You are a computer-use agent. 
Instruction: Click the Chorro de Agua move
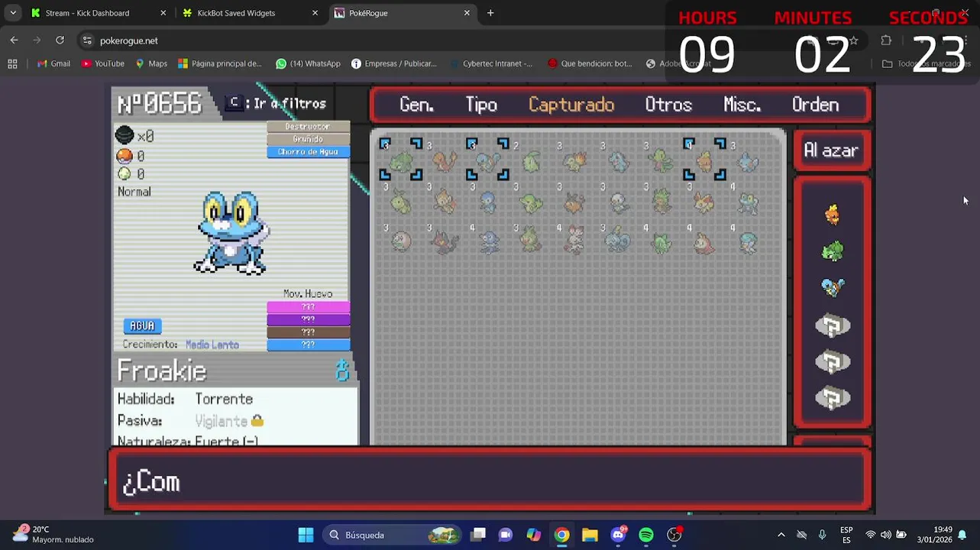coord(308,152)
